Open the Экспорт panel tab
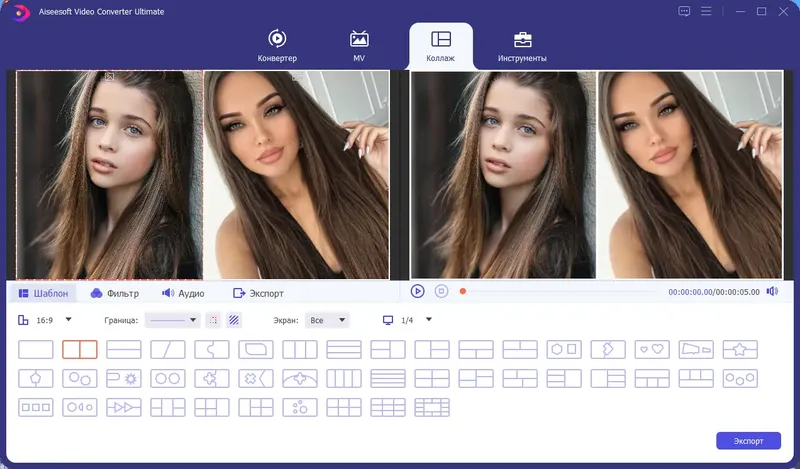Screen dimensions: 800x469 pyautogui.click(x=258, y=293)
